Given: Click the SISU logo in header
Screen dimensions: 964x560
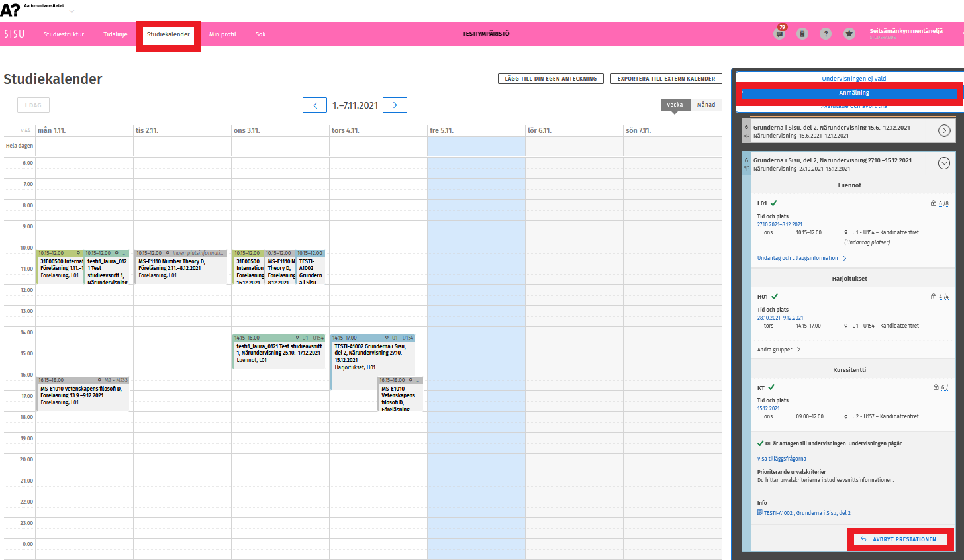Looking at the screenshot, I should point(15,34).
